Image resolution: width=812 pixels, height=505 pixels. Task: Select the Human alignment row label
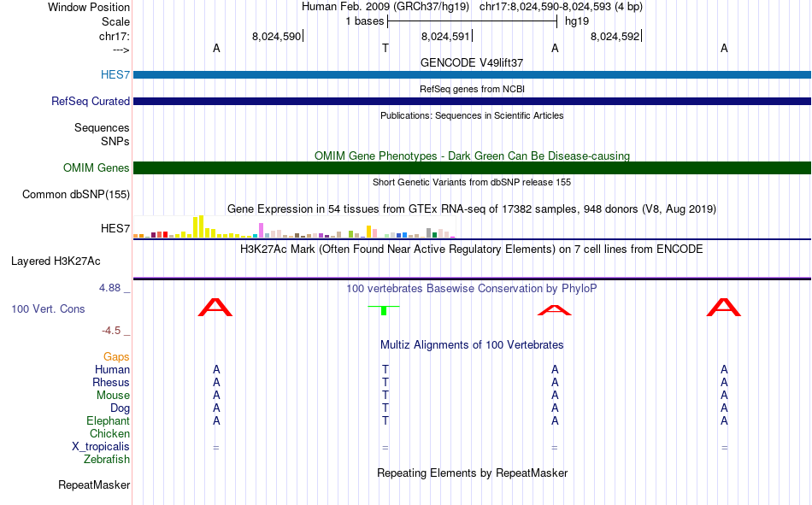click(x=112, y=369)
